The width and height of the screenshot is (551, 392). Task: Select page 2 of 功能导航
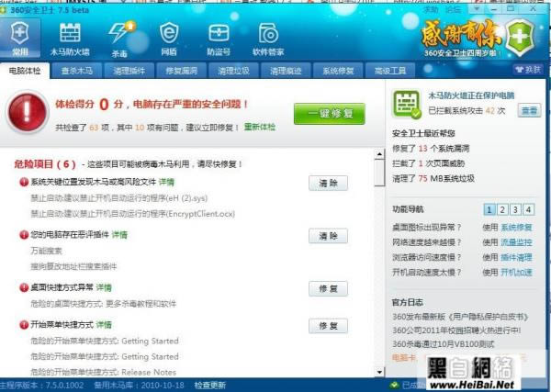click(502, 209)
